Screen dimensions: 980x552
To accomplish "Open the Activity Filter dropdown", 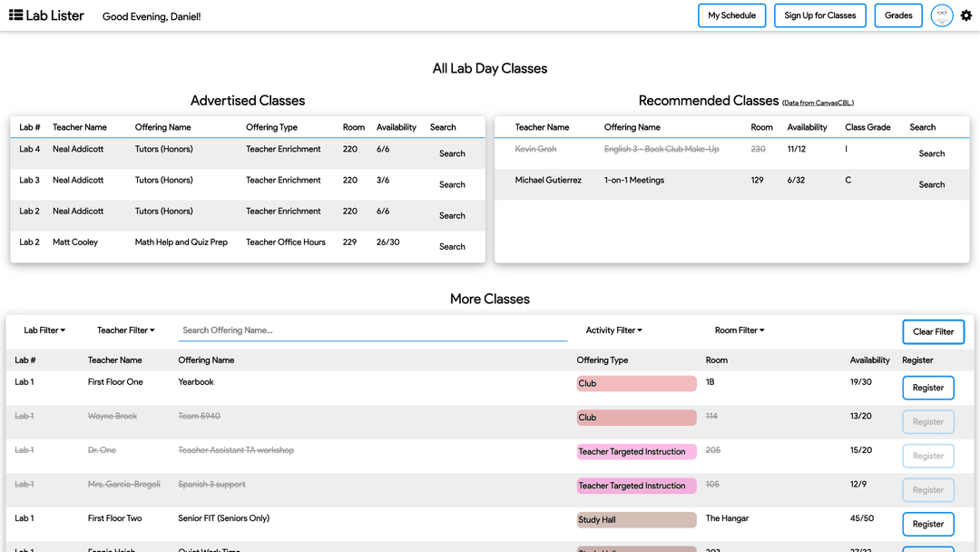I will click(x=613, y=330).
